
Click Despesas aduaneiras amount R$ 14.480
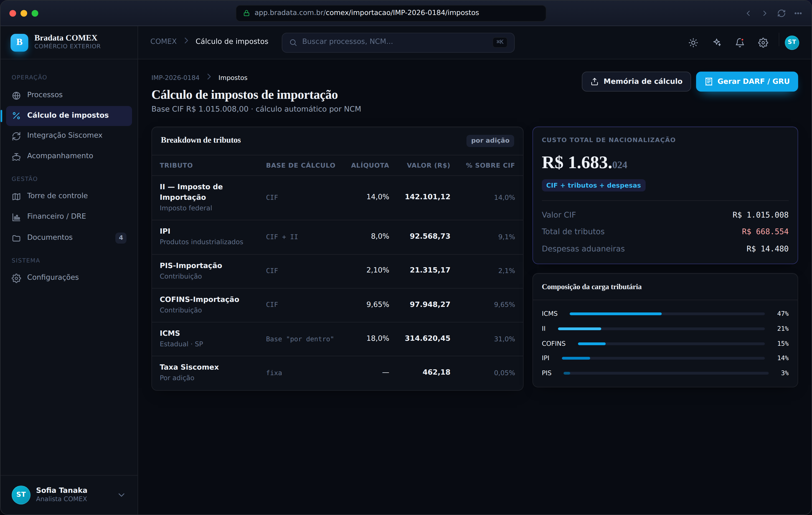(767, 249)
